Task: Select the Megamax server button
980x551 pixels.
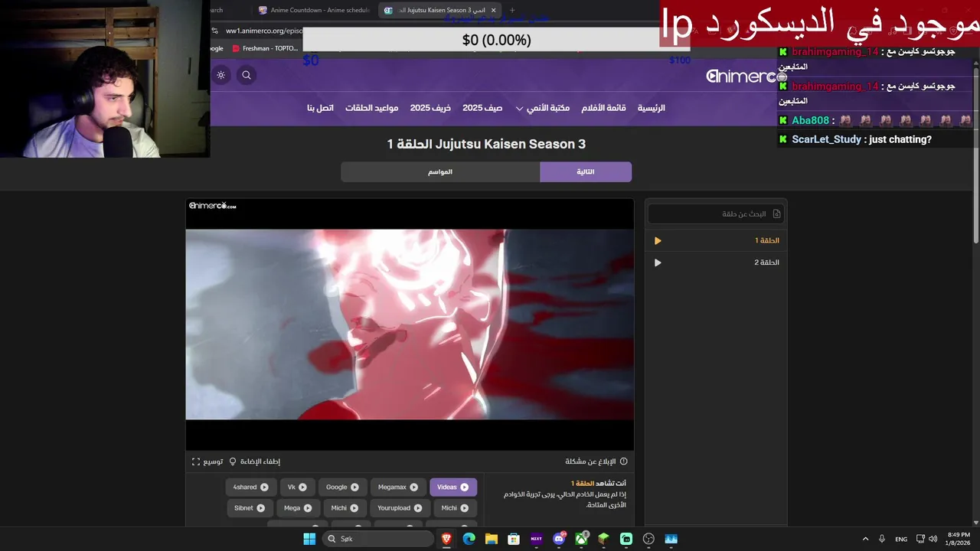Action: [x=398, y=487]
